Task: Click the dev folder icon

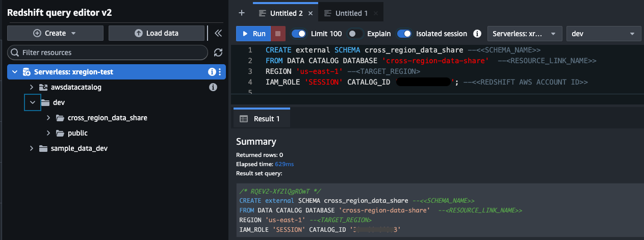Action: coord(45,102)
